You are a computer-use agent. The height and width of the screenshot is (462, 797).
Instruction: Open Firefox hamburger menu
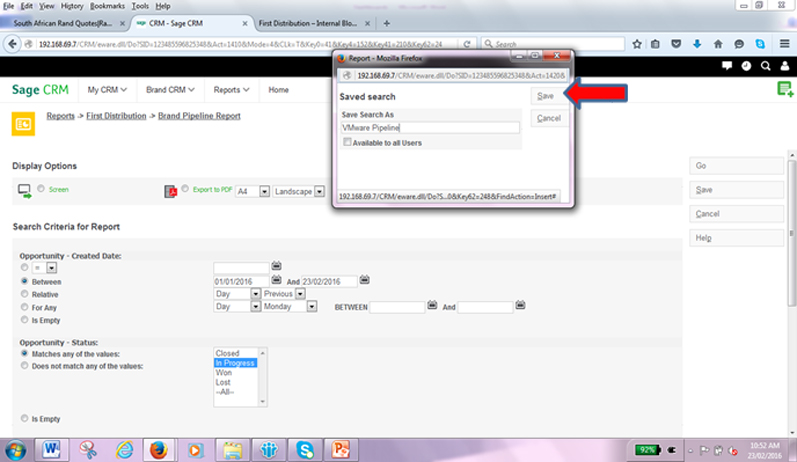[784, 44]
